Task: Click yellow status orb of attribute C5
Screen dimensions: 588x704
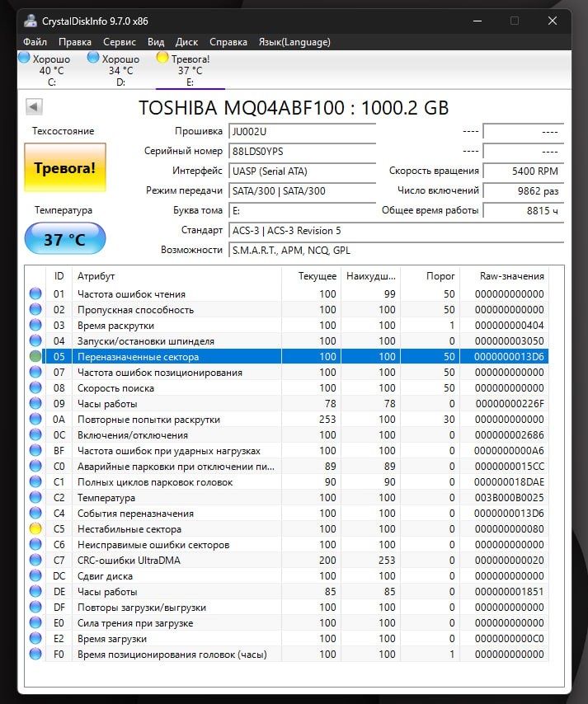Action: 35,529
